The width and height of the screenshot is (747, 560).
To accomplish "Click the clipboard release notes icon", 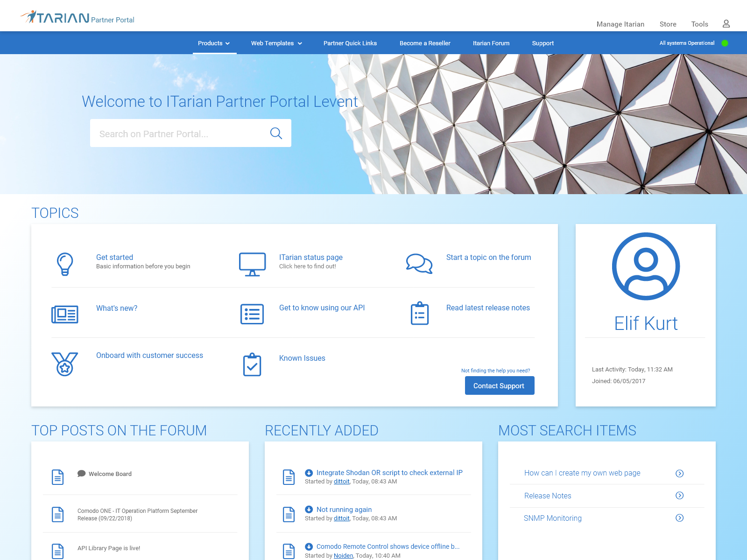I will coord(419,313).
